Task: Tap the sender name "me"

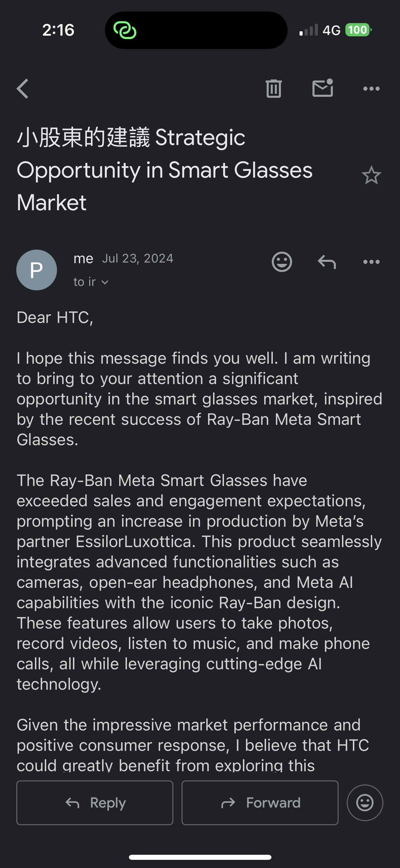Action: (83, 259)
